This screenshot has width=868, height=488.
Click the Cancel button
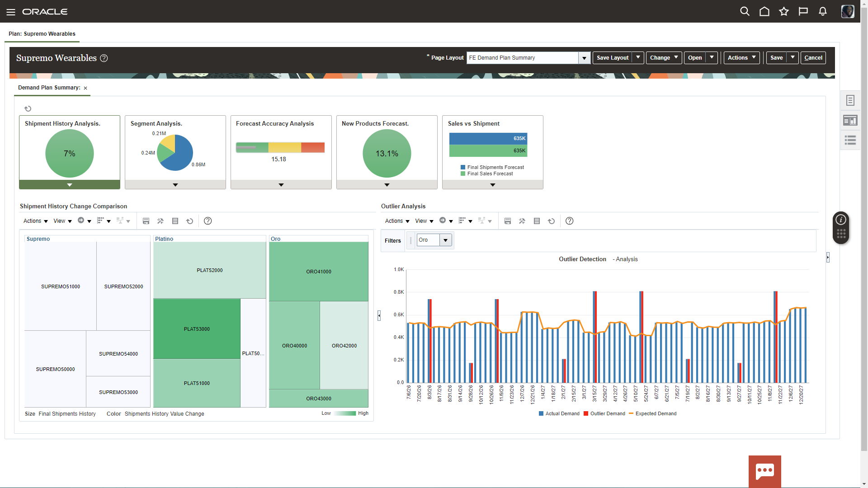point(813,58)
